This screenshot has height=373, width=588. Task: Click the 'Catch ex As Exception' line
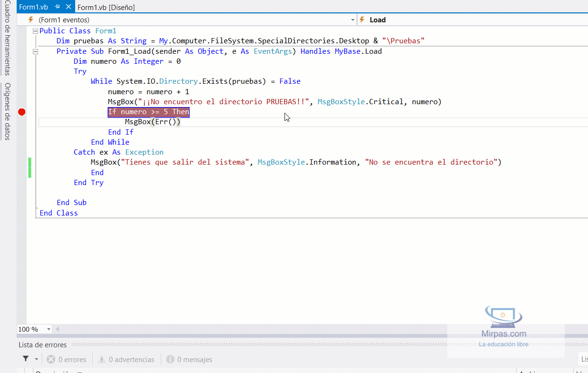pos(118,152)
